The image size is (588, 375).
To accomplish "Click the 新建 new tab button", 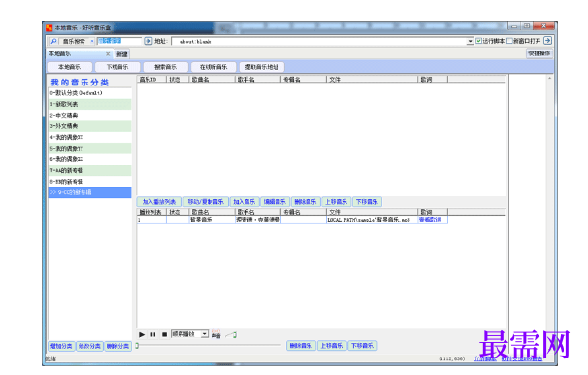I will click(x=122, y=54).
